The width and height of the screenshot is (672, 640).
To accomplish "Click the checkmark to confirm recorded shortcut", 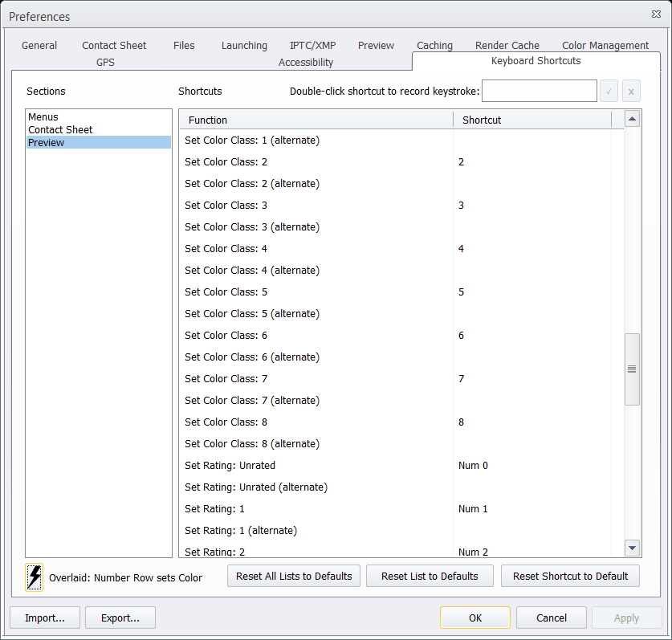I will [609, 91].
